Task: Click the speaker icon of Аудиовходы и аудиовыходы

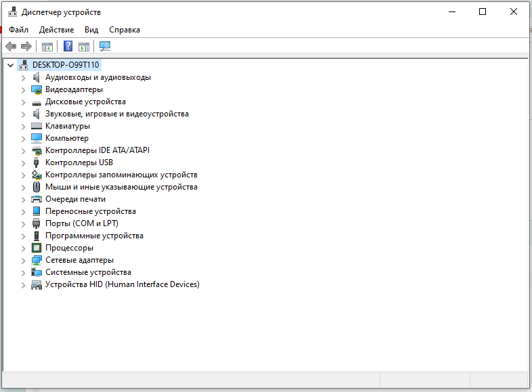Action: [37, 77]
